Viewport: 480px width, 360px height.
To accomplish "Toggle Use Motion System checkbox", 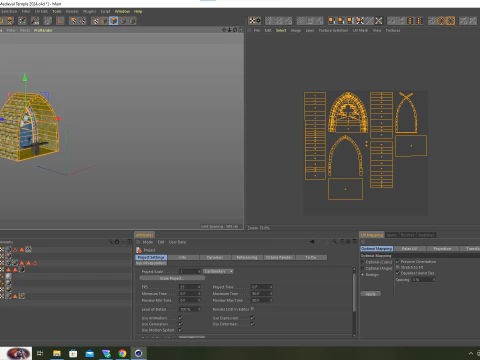I will (x=180, y=330).
